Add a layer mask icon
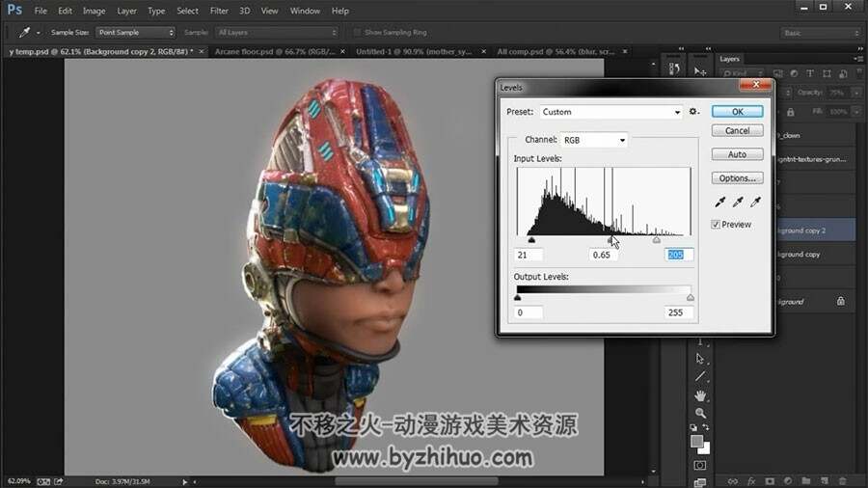Screen dimensions: 868x488 [x=770, y=481]
